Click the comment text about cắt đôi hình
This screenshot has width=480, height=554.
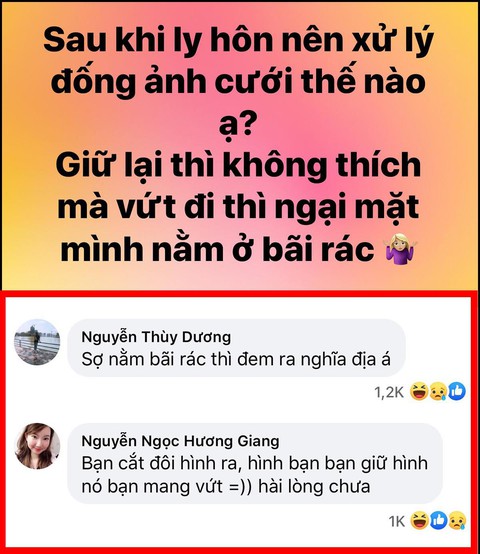point(254,475)
